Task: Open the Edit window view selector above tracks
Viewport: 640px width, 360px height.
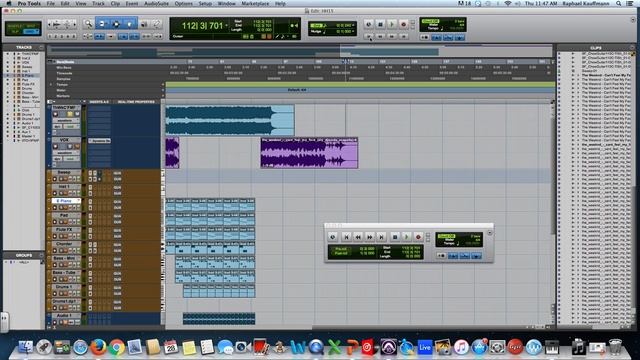Action: (x=51, y=102)
